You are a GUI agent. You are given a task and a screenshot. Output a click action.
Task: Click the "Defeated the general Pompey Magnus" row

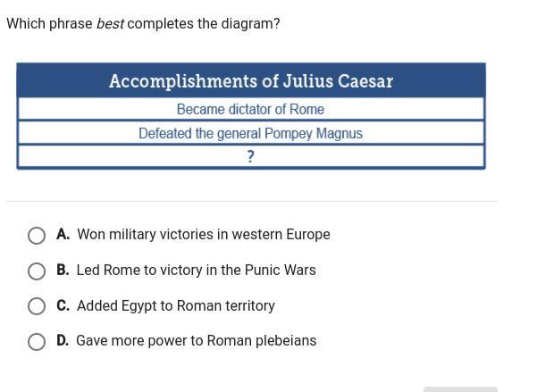coord(251,133)
